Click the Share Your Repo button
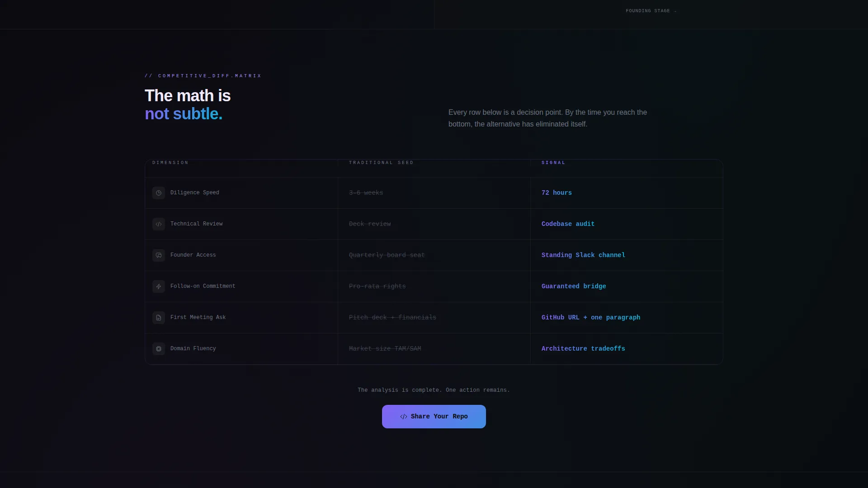The height and width of the screenshot is (488, 868). [434, 417]
